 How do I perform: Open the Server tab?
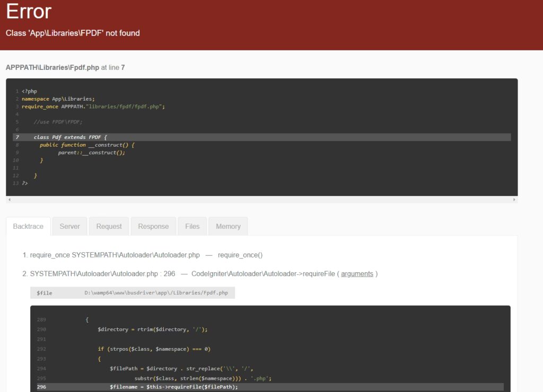[69, 226]
